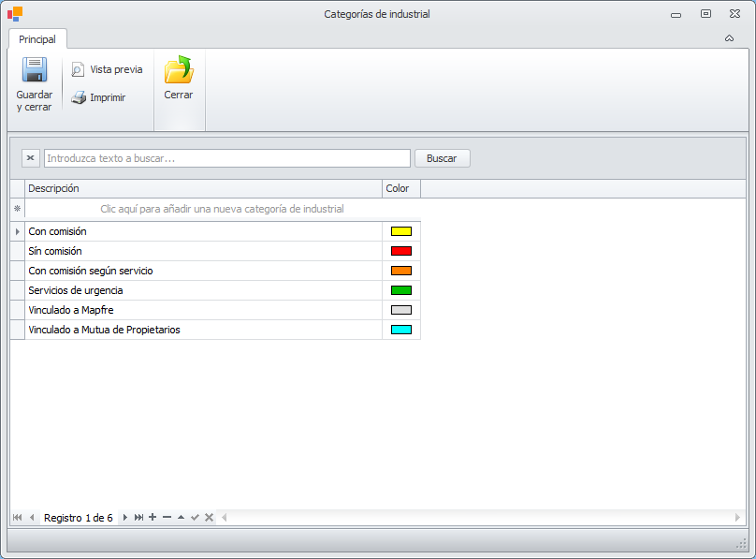
Task: Add a new record with plus button
Action: coord(153,517)
